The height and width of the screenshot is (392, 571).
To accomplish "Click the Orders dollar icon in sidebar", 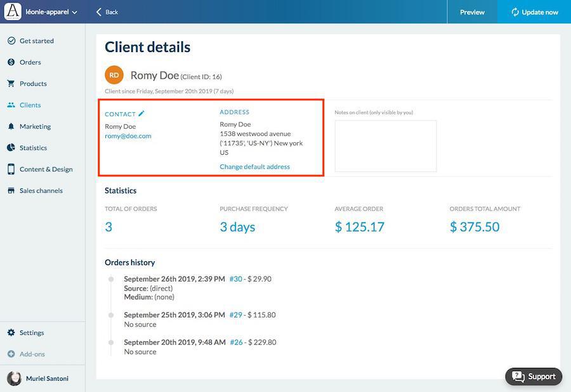I will point(11,62).
